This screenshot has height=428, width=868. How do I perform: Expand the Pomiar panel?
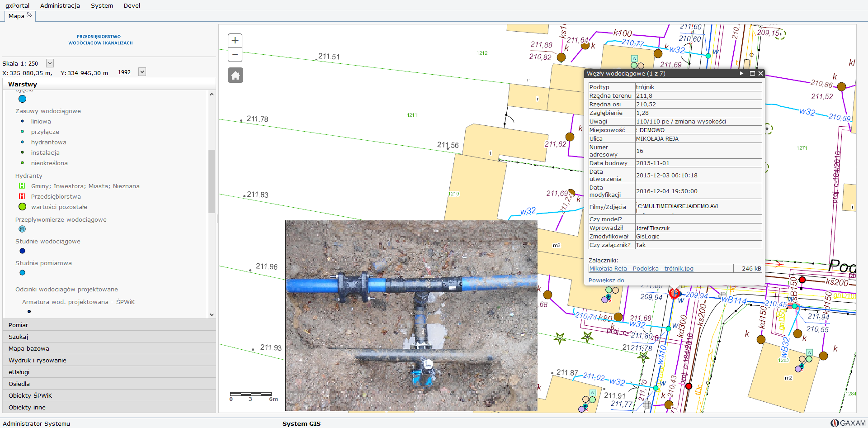109,325
